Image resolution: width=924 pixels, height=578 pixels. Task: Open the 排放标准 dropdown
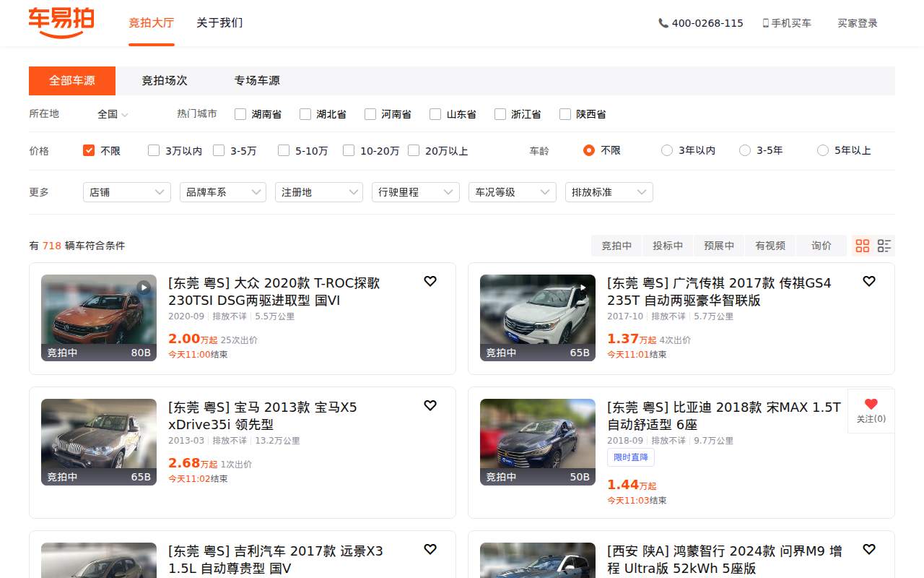pos(609,192)
